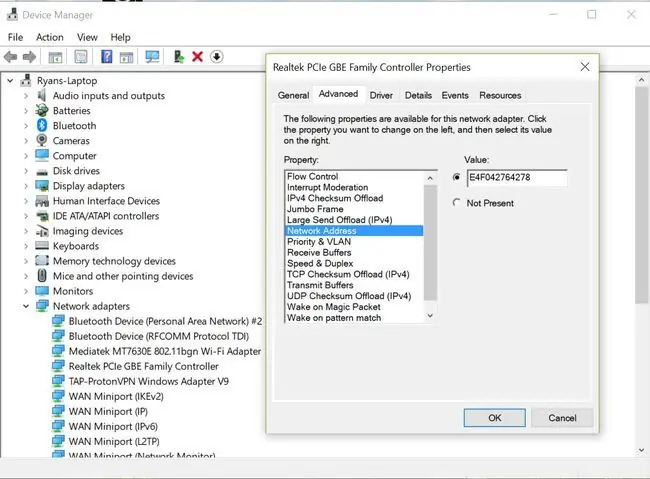The height and width of the screenshot is (479, 650).
Task: Click the Forward arrow toolbar icon
Action: [29, 57]
